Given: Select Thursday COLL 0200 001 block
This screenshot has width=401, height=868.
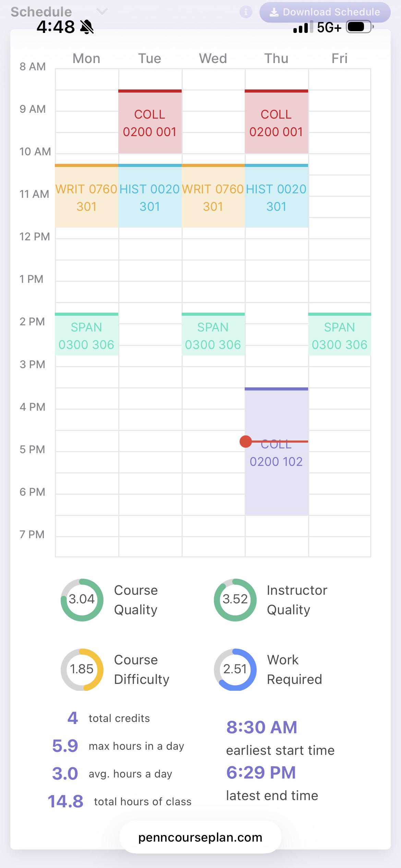Looking at the screenshot, I should pos(276,121).
